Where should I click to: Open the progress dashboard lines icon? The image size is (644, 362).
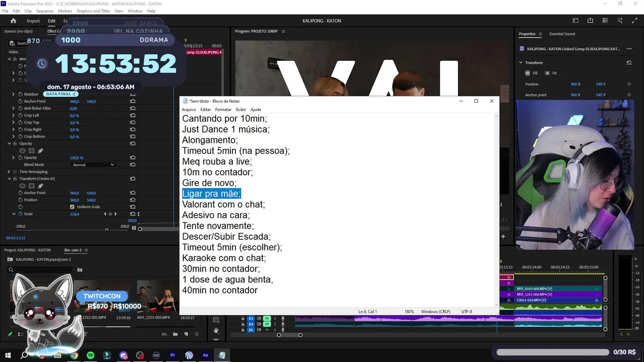pos(605,21)
